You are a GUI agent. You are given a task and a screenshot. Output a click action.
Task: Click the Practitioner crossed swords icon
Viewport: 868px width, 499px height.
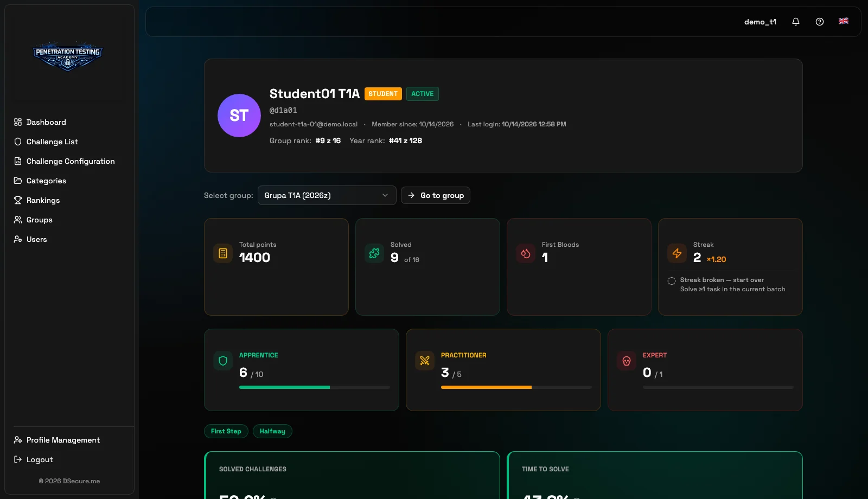pyautogui.click(x=425, y=361)
